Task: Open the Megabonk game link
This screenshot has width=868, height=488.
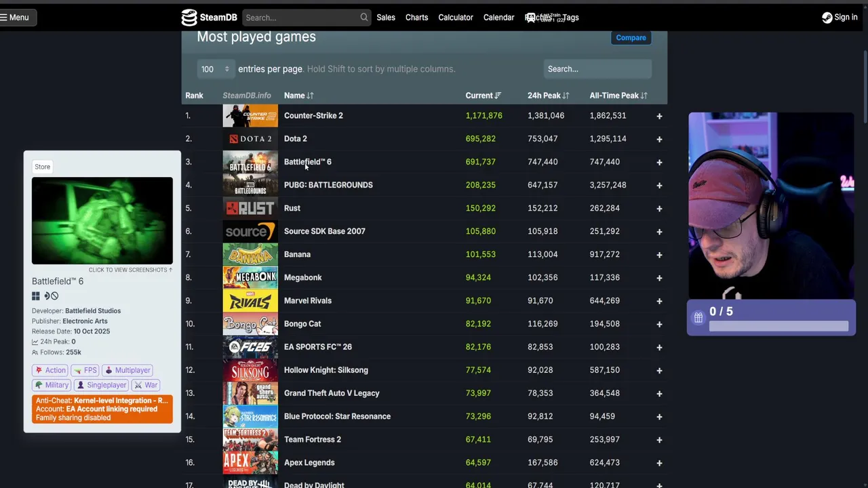Action: (x=303, y=277)
